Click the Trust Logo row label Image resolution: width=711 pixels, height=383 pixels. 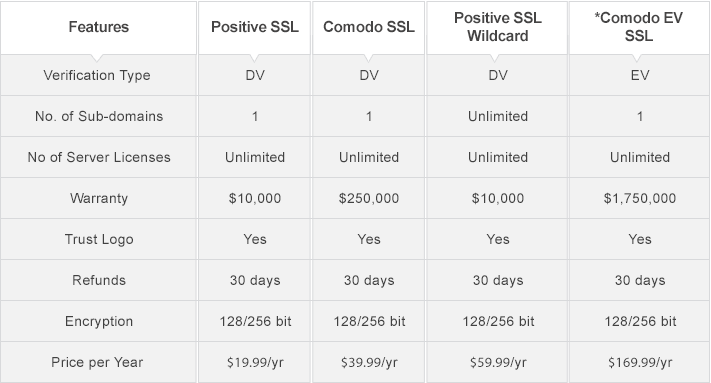(x=99, y=239)
